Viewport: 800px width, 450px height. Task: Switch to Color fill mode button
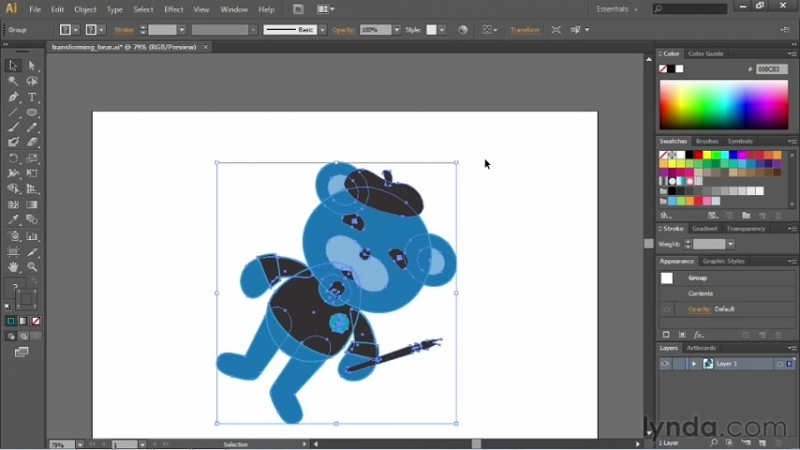click(x=11, y=321)
